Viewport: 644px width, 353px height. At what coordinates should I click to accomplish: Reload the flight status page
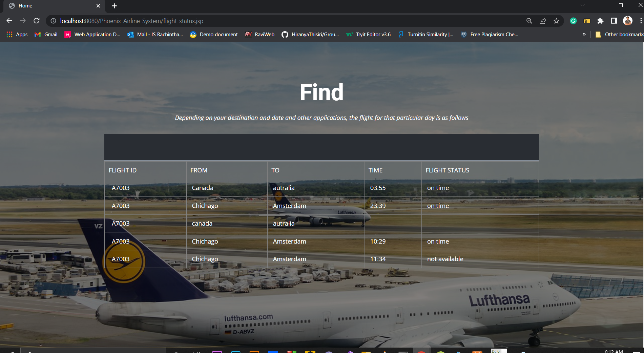coord(37,21)
